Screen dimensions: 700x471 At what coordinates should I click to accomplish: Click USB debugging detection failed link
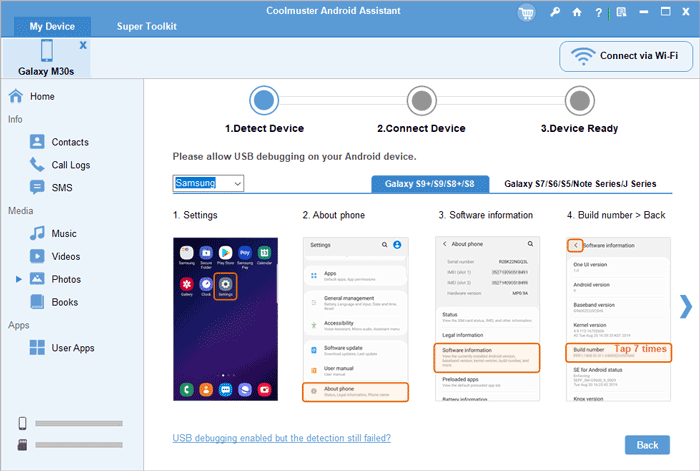(x=281, y=438)
